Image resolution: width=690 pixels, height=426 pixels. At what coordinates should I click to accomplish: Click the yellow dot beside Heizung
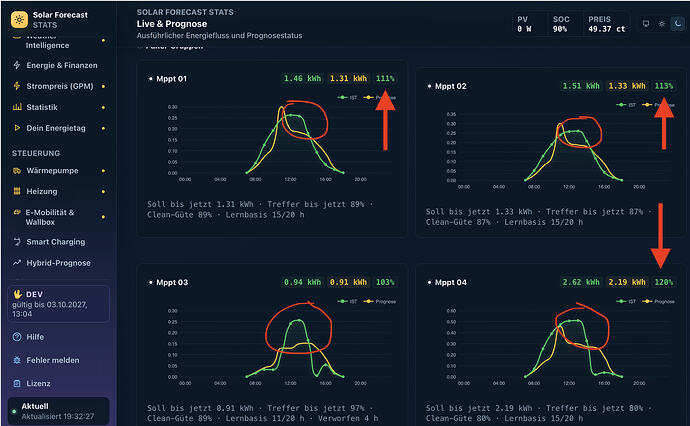click(103, 191)
